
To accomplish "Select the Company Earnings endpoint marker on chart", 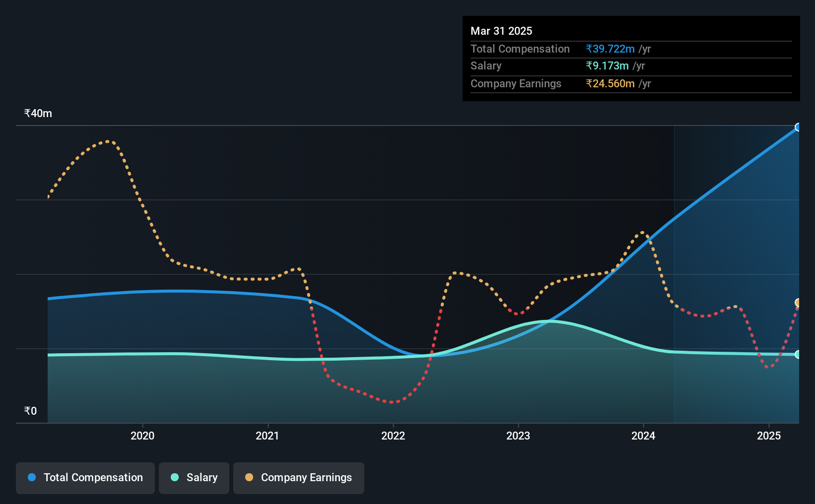I will coord(798,303).
